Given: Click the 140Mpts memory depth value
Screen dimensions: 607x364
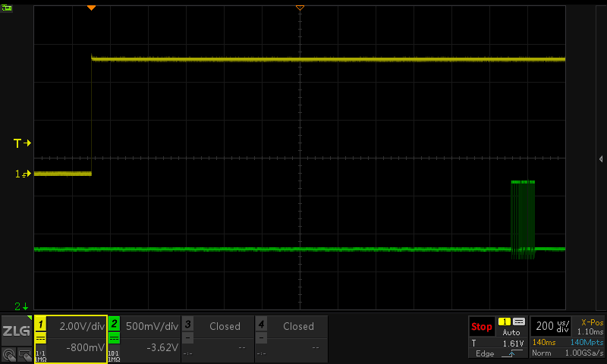Looking at the screenshot, I should (587, 342).
